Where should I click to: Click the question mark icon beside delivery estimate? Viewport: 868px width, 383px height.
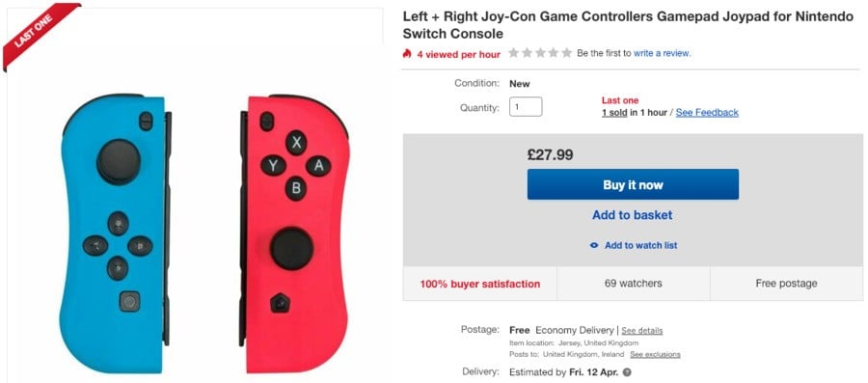[627, 372]
